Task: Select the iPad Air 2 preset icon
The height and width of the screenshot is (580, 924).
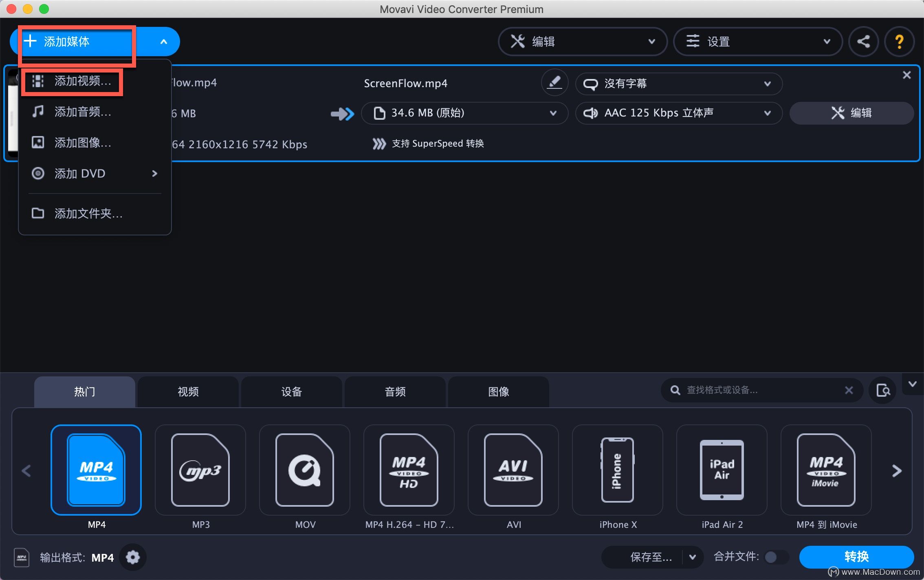Action: click(x=722, y=470)
